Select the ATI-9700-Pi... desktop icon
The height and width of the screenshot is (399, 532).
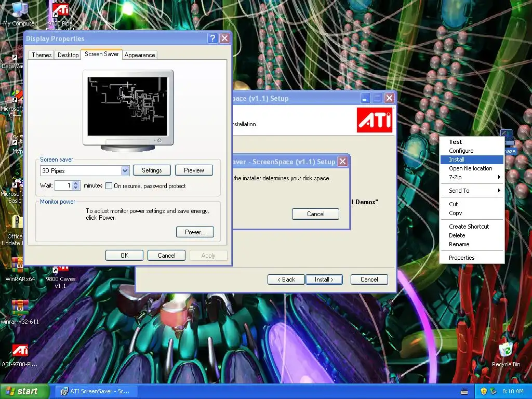[x=20, y=355]
